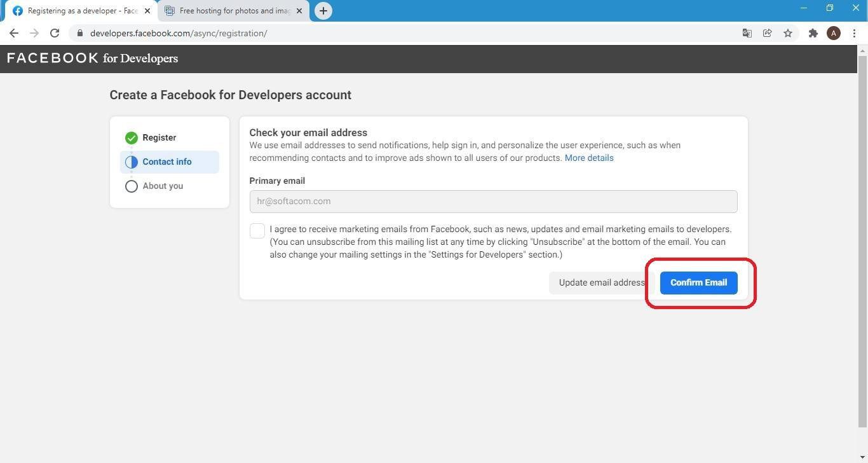Switch to Free hosting for photos tab

233,11
